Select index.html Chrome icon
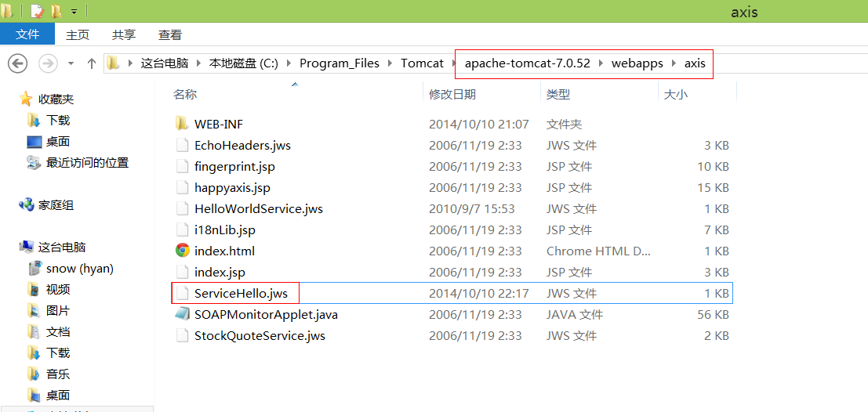This screenshot has width=868, height=412. [182, 251]
